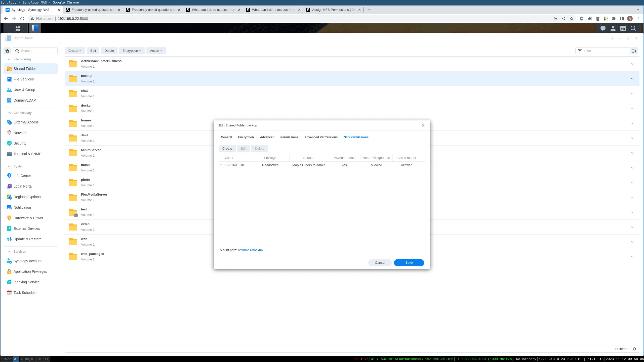Screen dimensions: 644x362
Task: Open the DSM user options icon
Action: point(613,28)
